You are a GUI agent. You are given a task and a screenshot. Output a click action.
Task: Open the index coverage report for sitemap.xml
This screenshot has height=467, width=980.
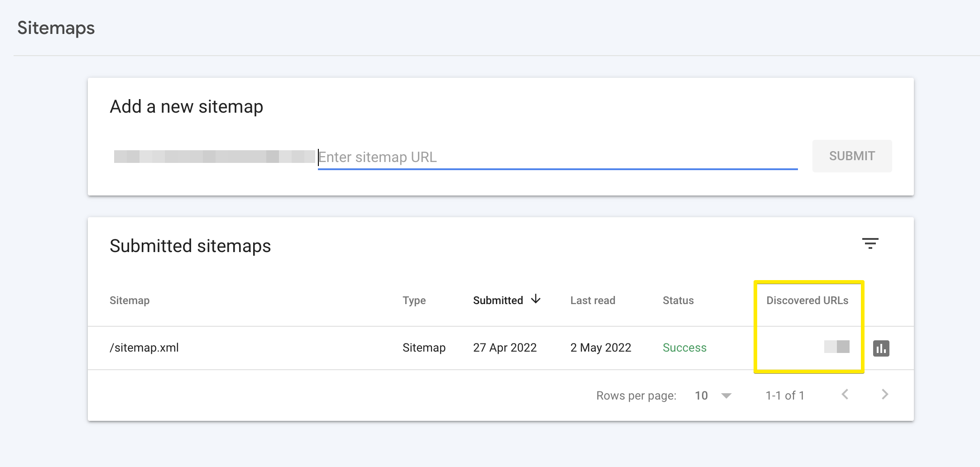882,348
